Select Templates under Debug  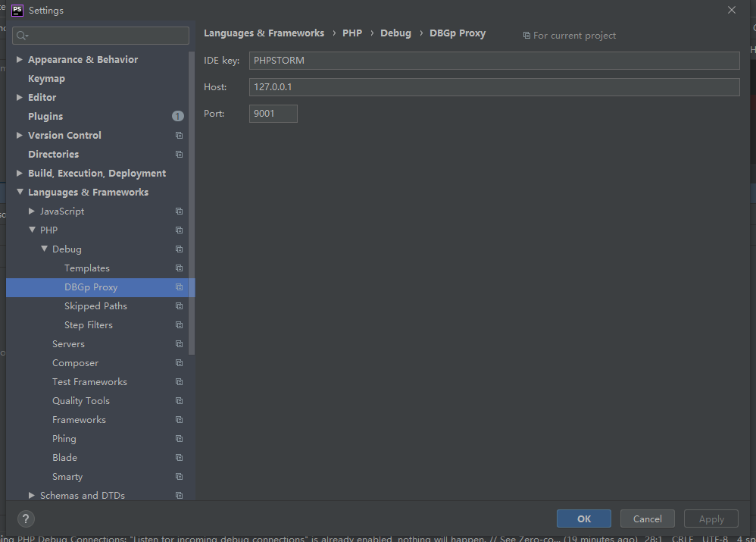(87, 268)
